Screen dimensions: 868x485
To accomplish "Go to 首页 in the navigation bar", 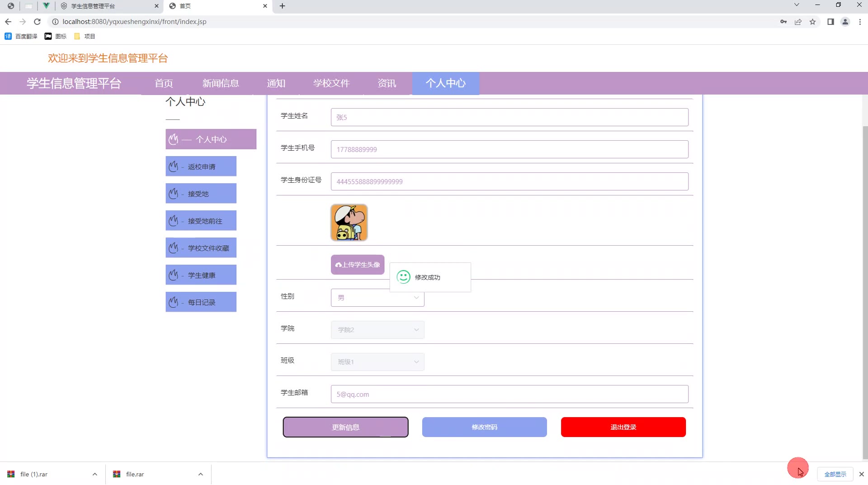I will 164,83.
